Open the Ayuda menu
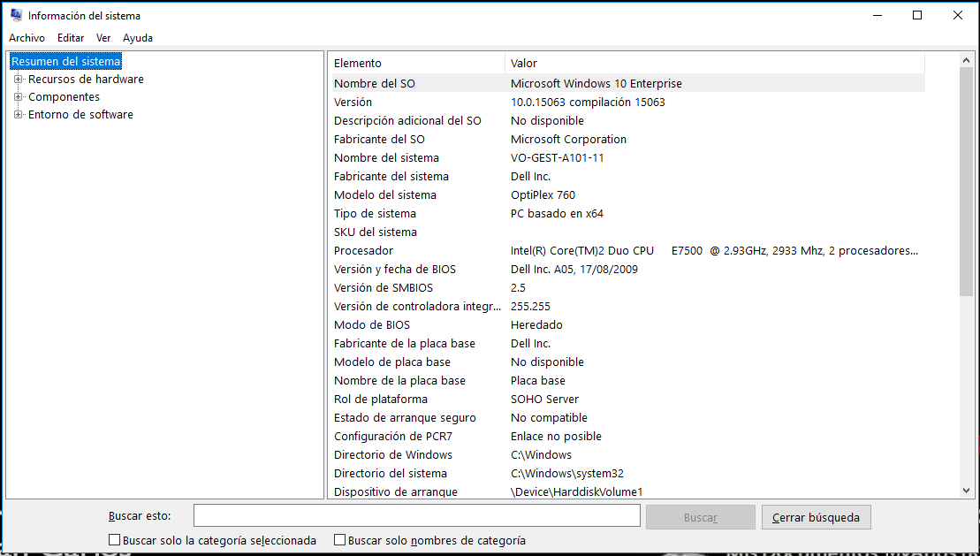Screen dimensions: 980x556 point(138,38)
